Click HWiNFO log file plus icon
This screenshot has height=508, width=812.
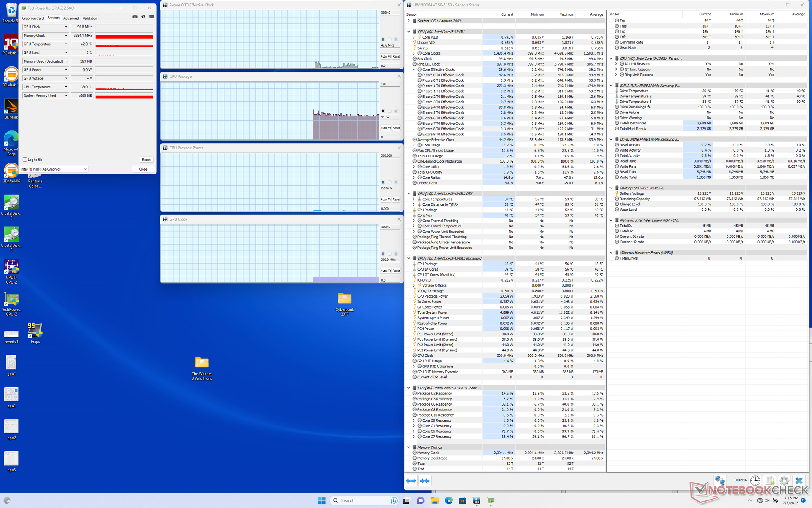click(x=770, y=480)
